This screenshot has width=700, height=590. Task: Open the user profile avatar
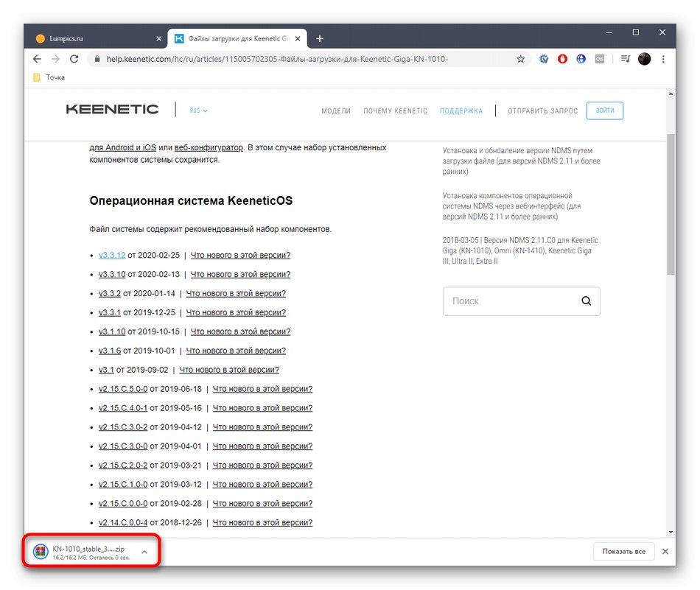click(x=644, y=59)
